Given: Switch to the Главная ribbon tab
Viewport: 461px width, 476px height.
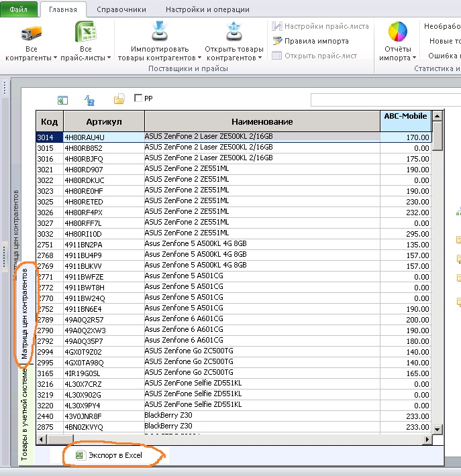Looking at the screenshot, I should point(63,9).
